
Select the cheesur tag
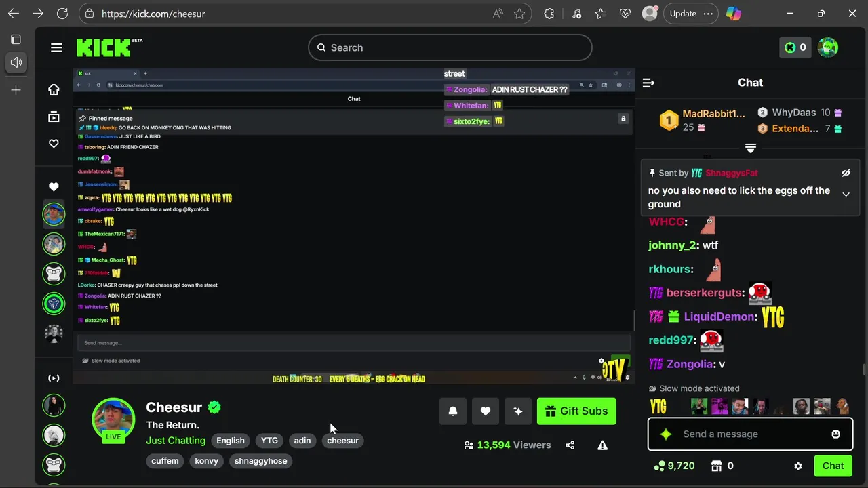tap(342, 441)
